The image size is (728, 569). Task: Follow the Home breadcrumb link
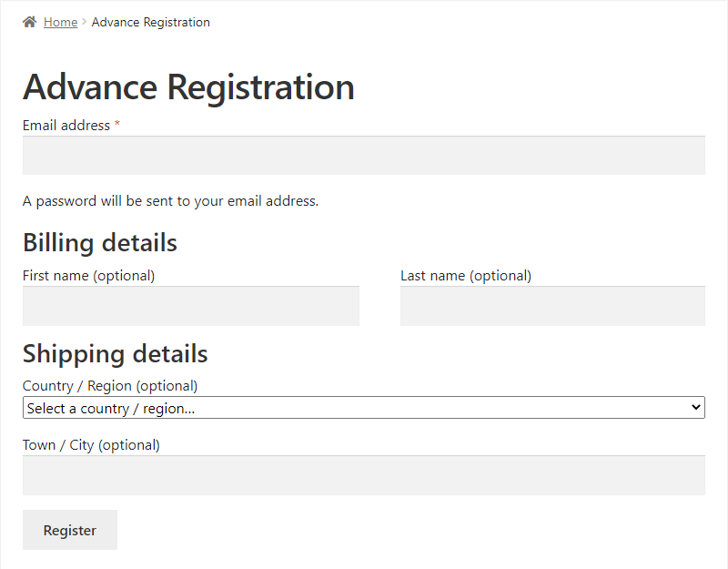click(60, 22)
